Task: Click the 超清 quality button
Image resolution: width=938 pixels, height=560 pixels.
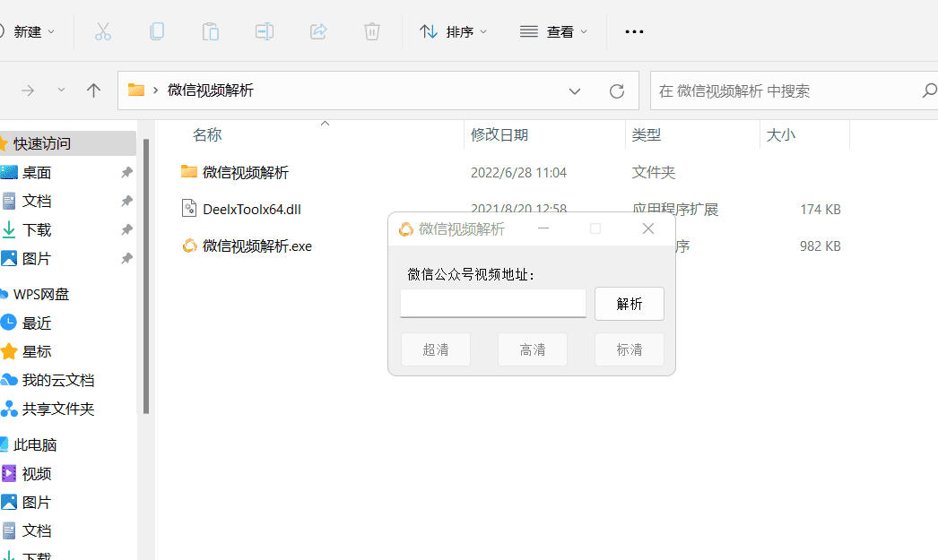Action: coord(436,349)
